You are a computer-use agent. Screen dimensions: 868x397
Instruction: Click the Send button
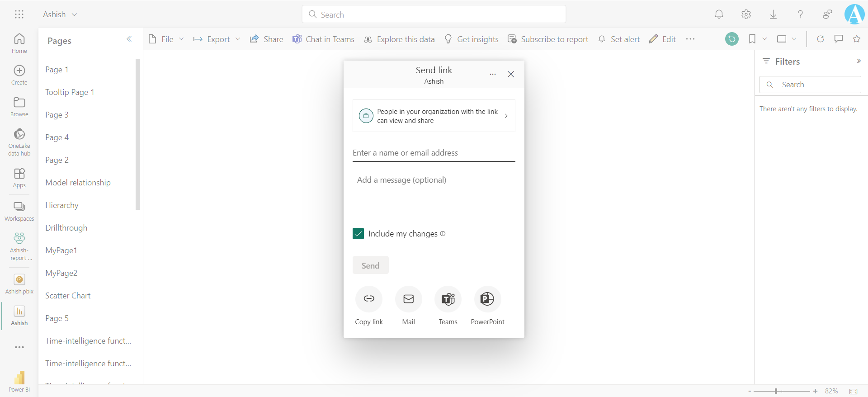click(x=370, y=265)
